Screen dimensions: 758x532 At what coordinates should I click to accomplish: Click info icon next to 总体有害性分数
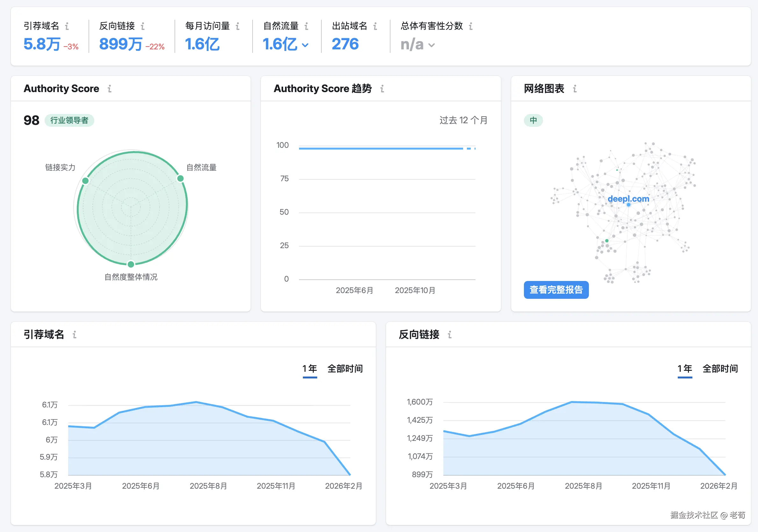coord(471,26)
